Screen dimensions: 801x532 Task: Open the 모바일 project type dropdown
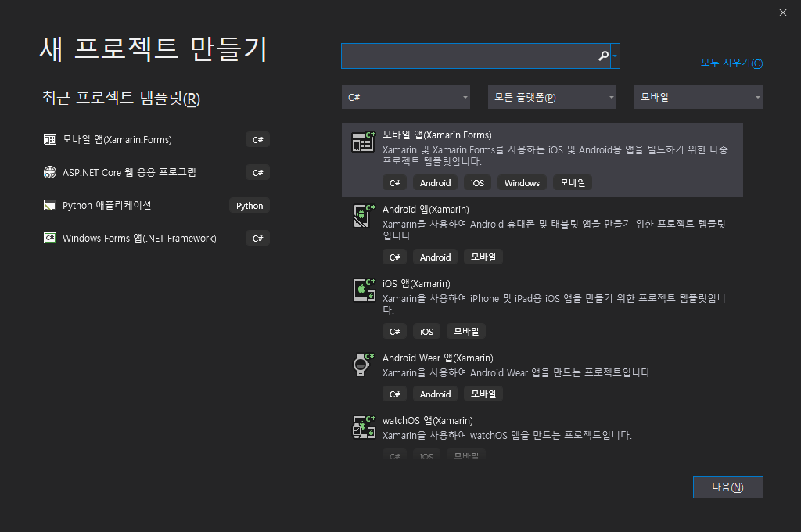pos(699,97)
